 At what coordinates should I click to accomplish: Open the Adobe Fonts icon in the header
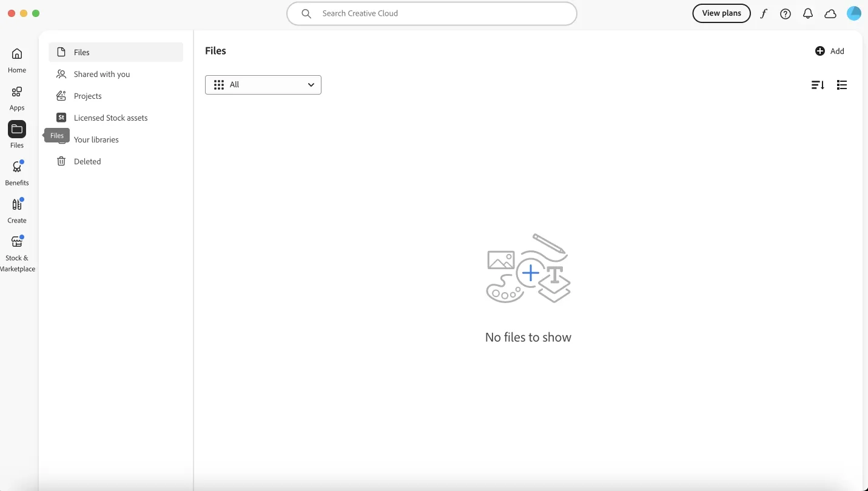(764, 13)
